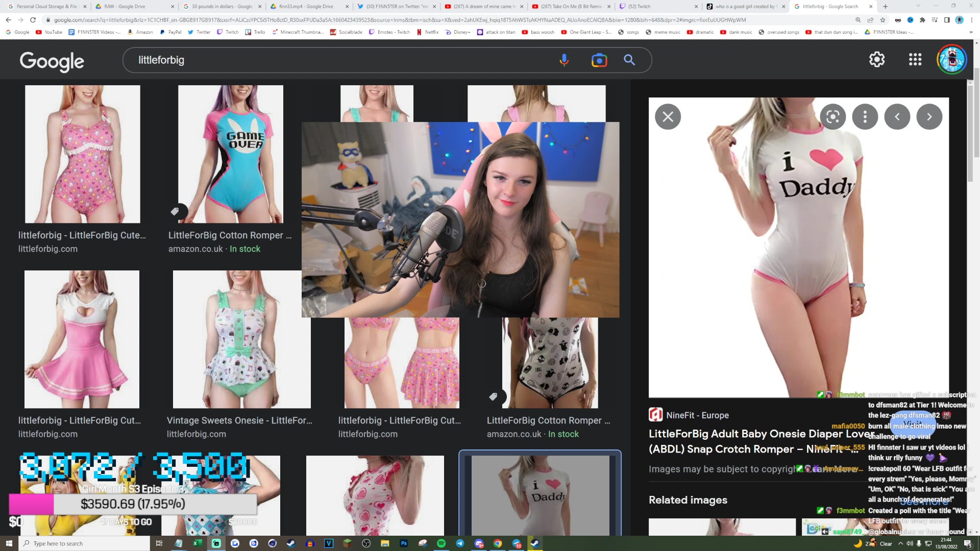The height and width of the screenshot is (551, 980).
Task: Open pink heart dress image result
Action: pos(82,339)
